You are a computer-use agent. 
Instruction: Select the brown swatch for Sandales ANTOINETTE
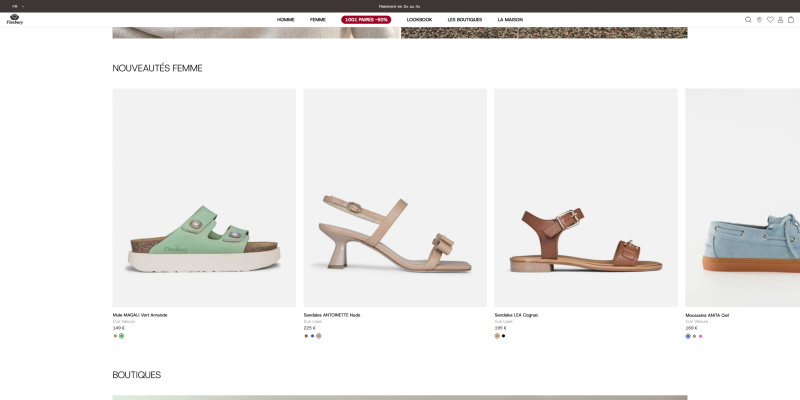pyautogui.click(x=306, y=336)
